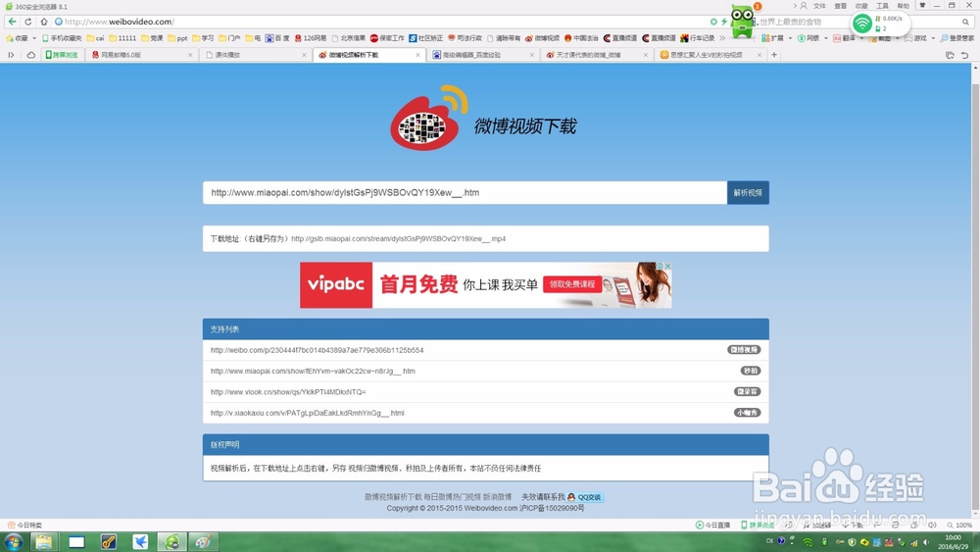Open the 社区矫正 bookmark
The image size is (980, 552).
pyautogui.click(x=425, y=38)
